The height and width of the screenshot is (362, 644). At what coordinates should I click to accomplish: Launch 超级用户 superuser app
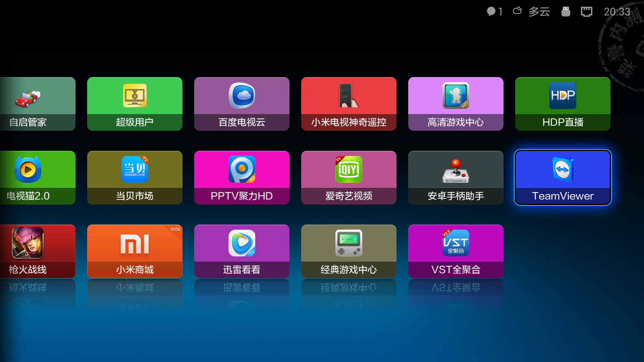(135, 104)
